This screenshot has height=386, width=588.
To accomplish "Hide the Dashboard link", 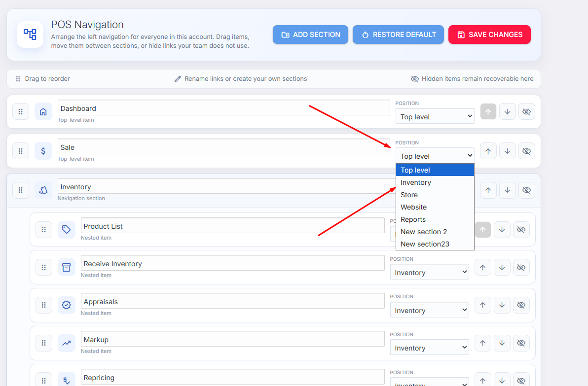I will (x=527, y=112).
